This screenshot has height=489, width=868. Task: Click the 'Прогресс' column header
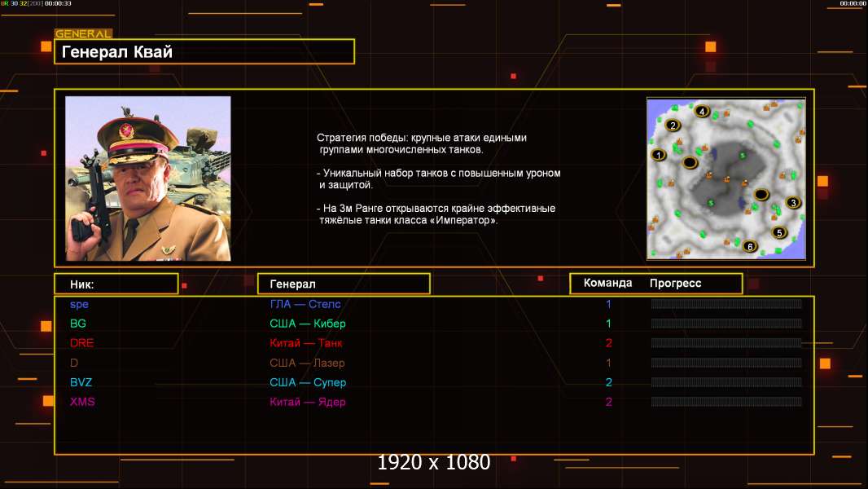[x=675, y=284]
